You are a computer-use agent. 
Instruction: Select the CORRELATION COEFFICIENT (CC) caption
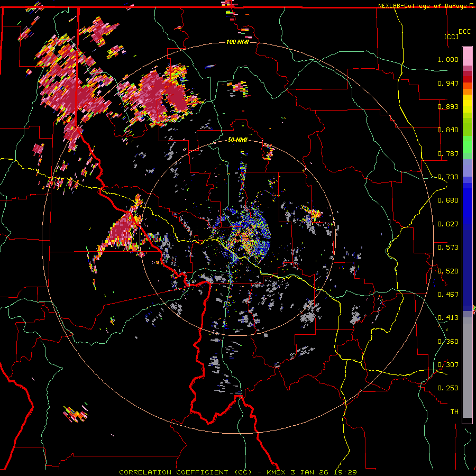[185, 472]
